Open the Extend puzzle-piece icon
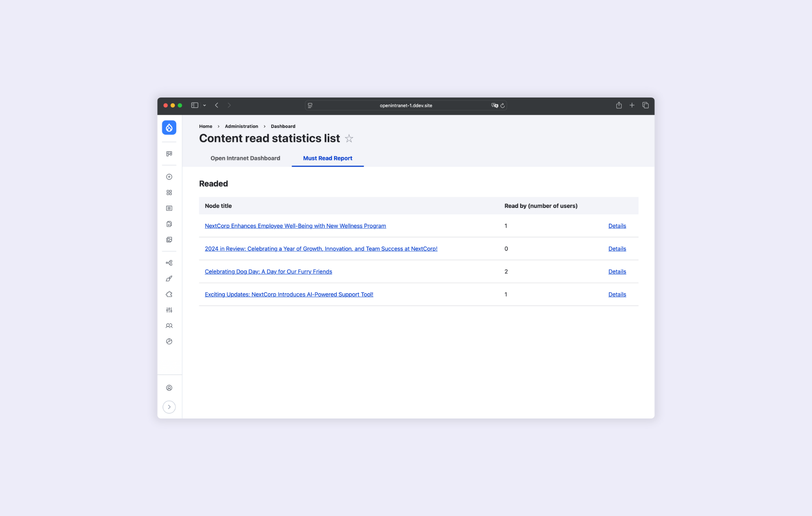 click(x=169, y=294)
